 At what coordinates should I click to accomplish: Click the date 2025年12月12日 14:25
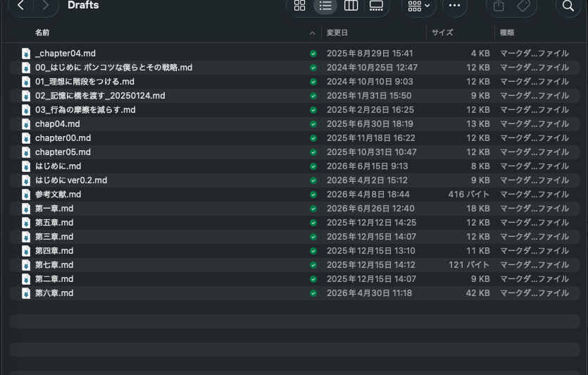pyautogui.click(x=371, y=223)
